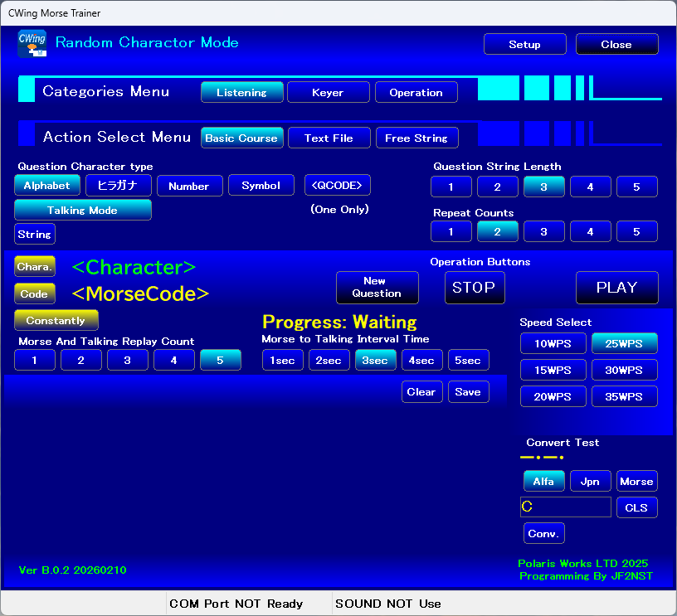677x616 pixels.
Task: Click the Convert Test input field
Action: tap(564, 507)
